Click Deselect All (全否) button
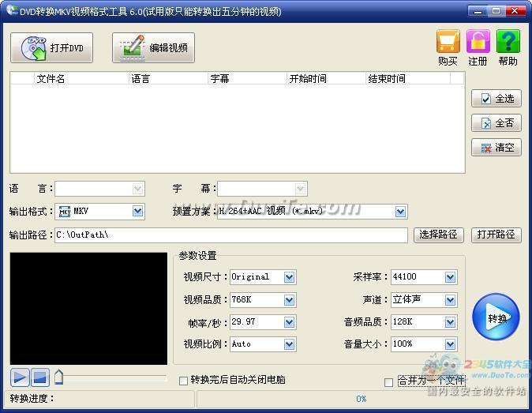This screenshot has height=413, width=532. 496,123
